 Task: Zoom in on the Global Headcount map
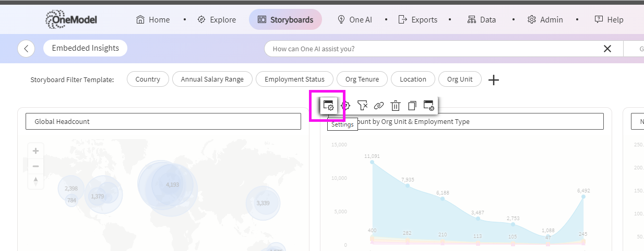(x=35, y=151)
